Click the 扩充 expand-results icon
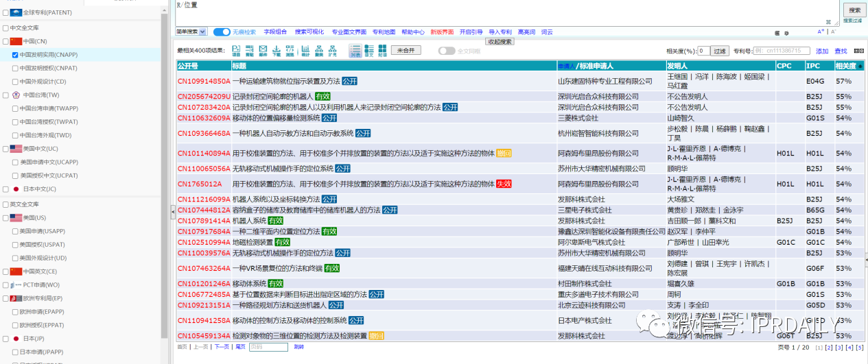Image resolution: width=868 pixels, height=364 pixels. tap(333, 50)
